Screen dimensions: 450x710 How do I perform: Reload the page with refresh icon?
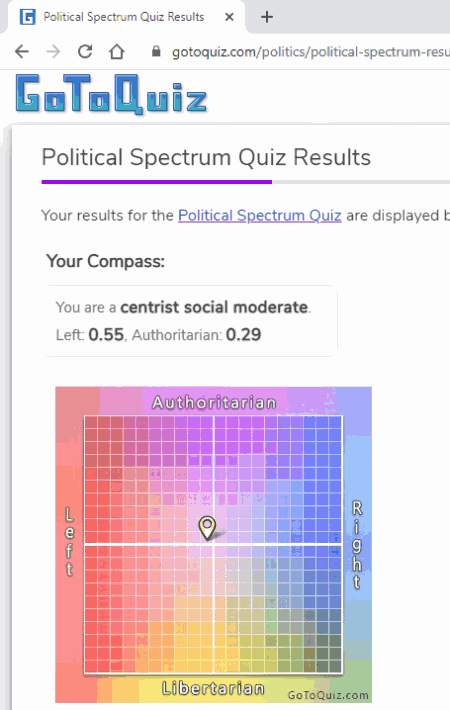pos(85,52)
